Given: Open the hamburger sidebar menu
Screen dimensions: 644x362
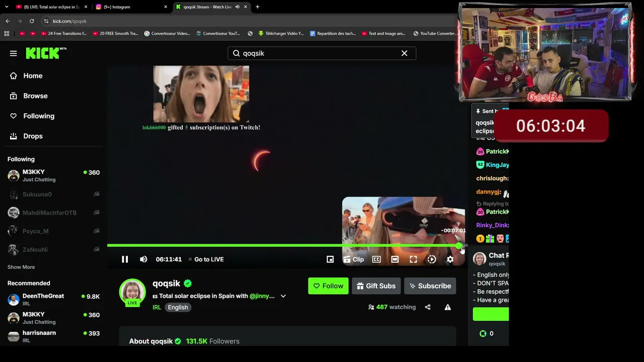Looking at the screenshot, I should coord(14,53).
